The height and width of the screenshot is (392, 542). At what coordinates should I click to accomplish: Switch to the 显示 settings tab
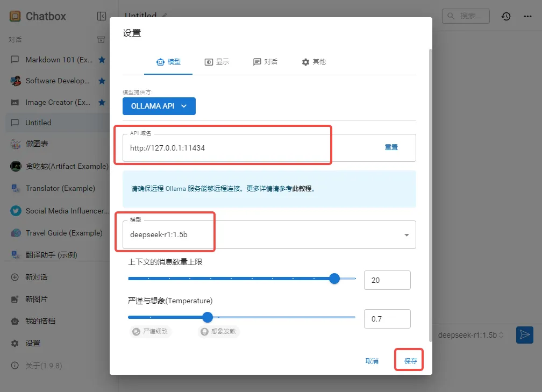pyautogui.click(x=217, y=62)
